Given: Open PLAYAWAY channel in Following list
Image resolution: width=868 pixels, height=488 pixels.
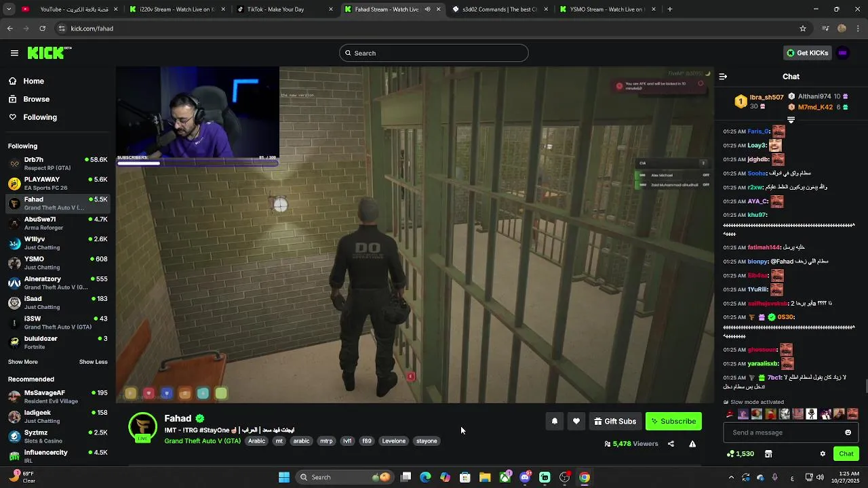Looking at the screenshot, I should pyautogui.click(x=58, y=183).
